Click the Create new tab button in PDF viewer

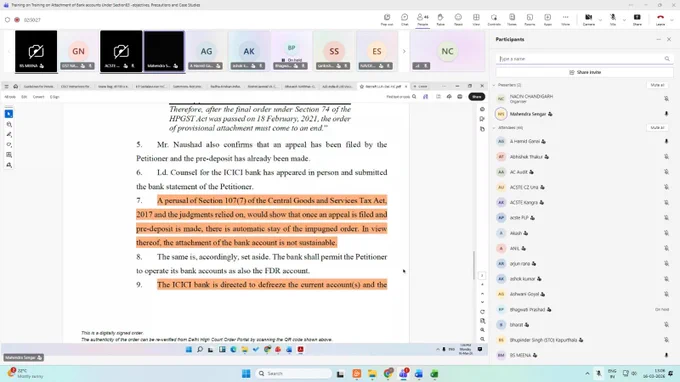coord(420,86)
